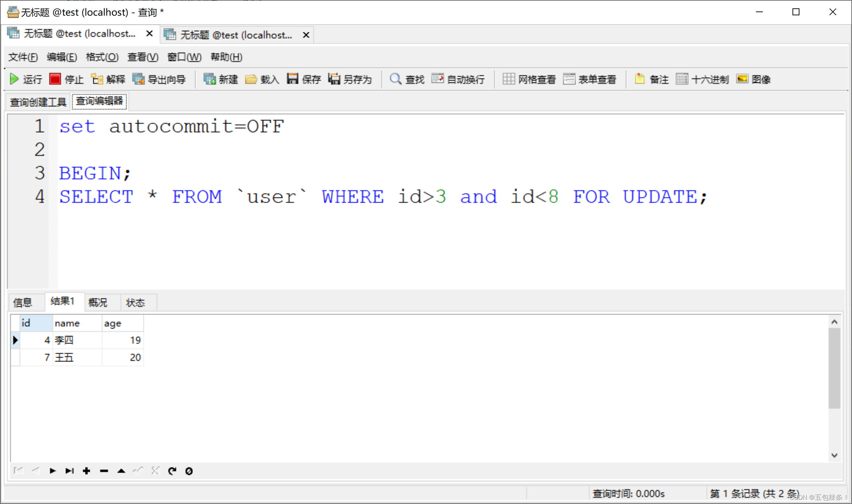Apply changes with the checkmark button
852x504 pixels.
[138, 471]
